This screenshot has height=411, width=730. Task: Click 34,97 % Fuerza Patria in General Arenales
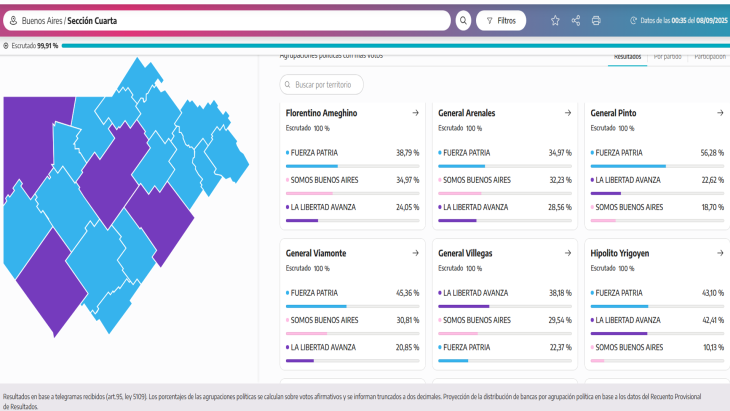coord(560,153)
